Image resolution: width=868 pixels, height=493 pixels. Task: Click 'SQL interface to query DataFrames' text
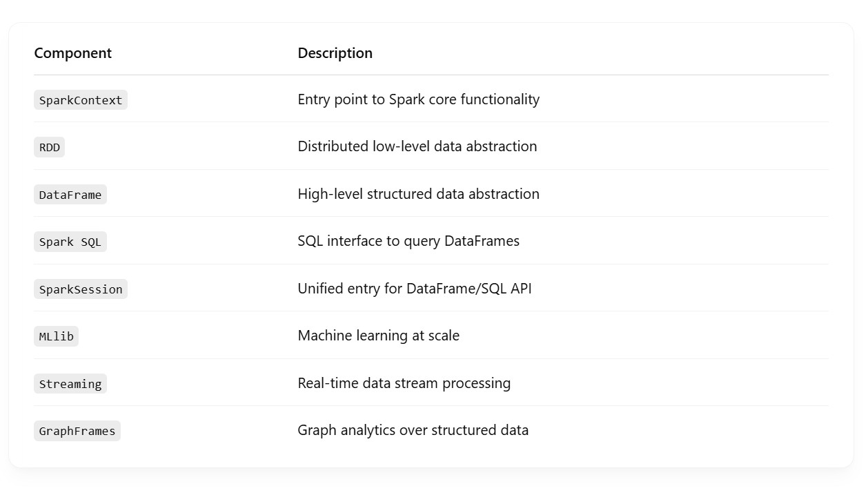click(408, 241)
